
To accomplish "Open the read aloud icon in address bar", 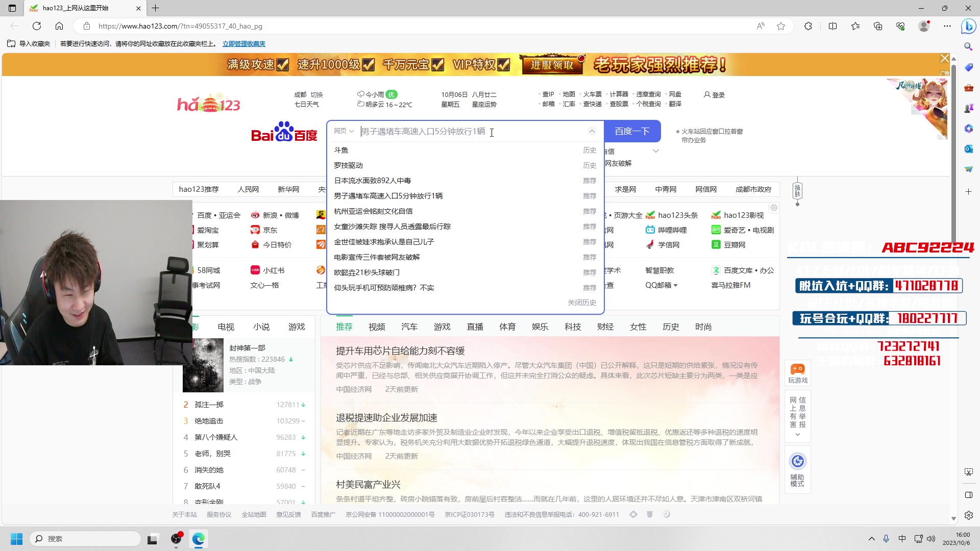I will click(761, 26).
